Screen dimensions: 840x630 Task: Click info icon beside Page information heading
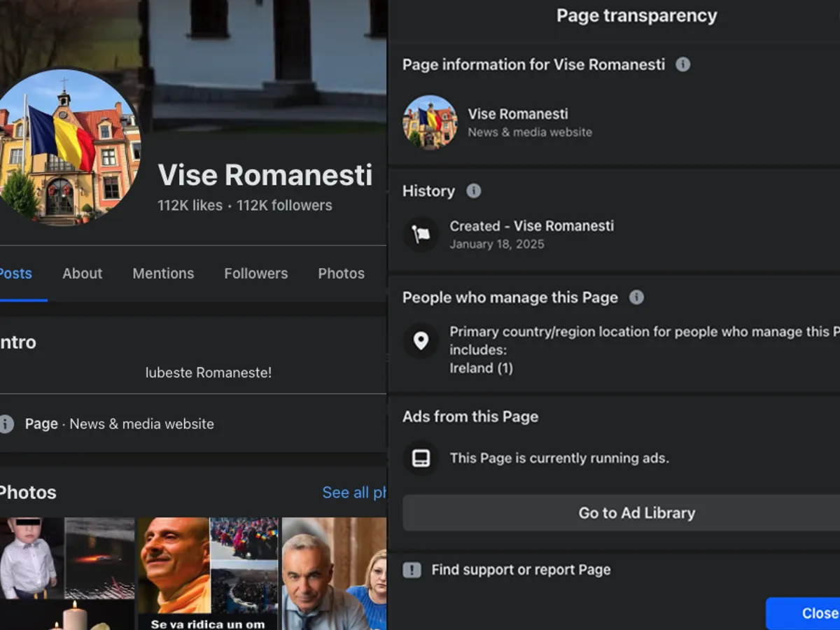pyautogui.click(x=682, y=64)
